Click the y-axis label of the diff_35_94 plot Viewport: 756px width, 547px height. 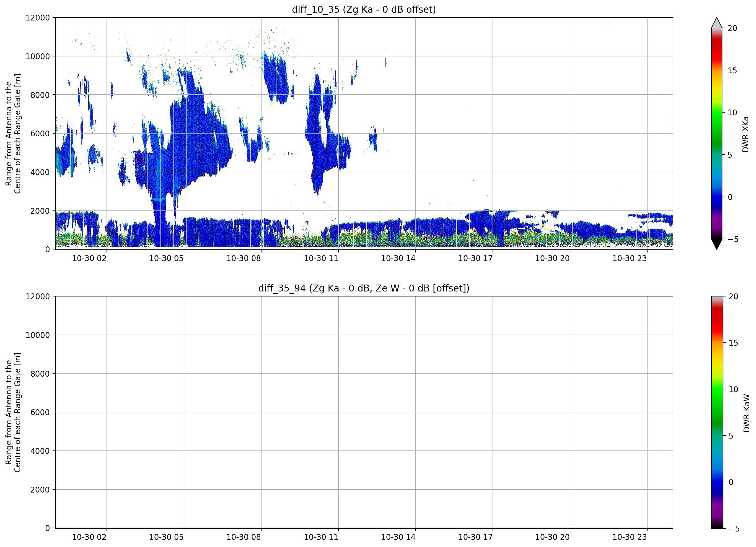tap(13, 412)
